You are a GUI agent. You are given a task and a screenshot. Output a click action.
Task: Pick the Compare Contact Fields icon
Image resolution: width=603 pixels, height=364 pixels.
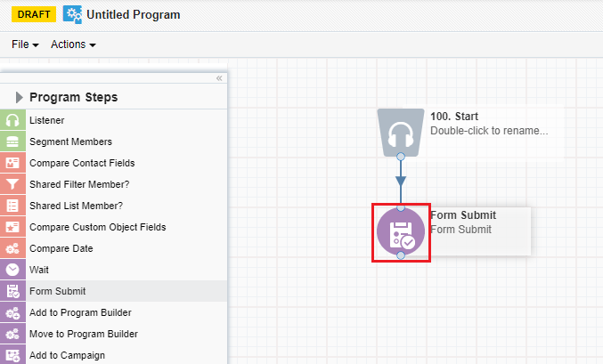click(x=12, y=163)
